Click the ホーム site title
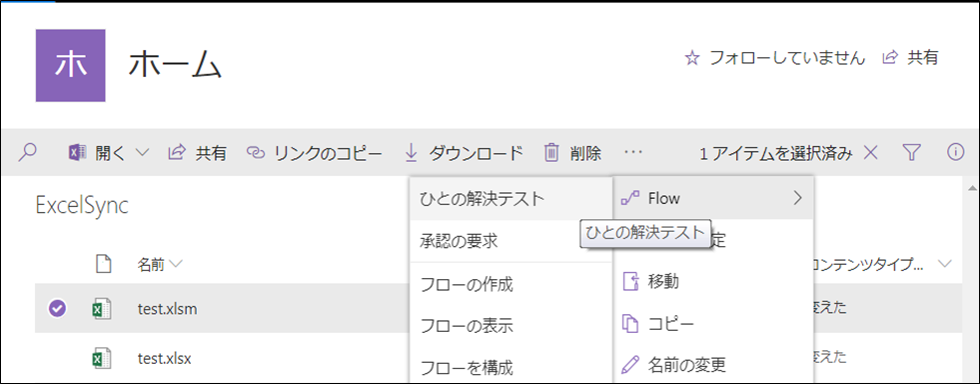Image resolution: width=980 pixels, height=384 pixels. [175, 65]
